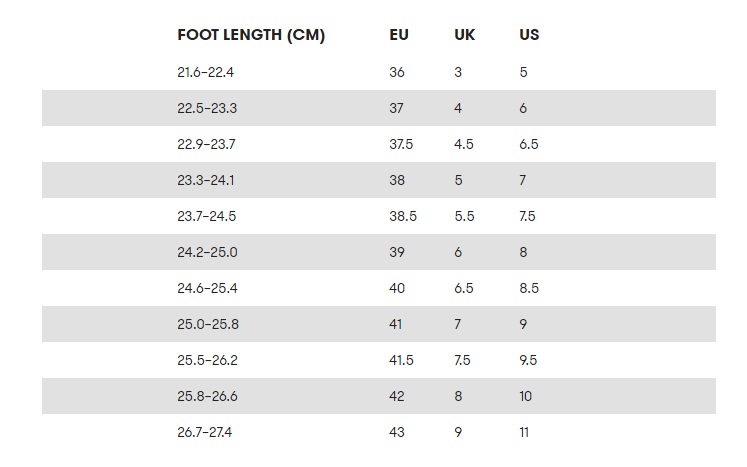Select the US size 11 cell
747x467 pixels.
[524, 433]
